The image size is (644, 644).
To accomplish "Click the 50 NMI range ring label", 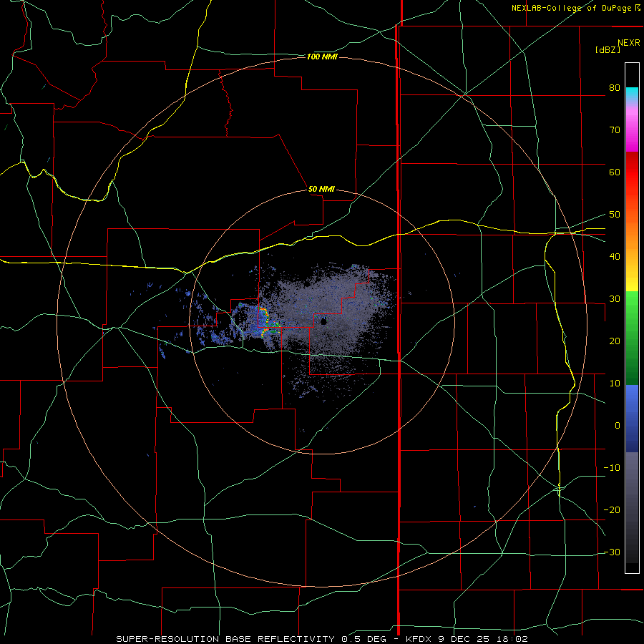I will coord(321,190).
